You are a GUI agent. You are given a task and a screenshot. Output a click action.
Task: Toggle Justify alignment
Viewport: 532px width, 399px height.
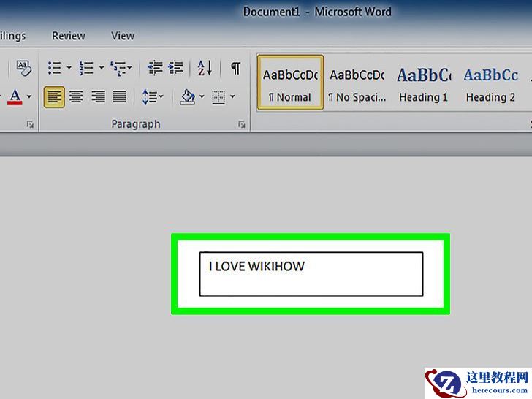tap(120, 97)
